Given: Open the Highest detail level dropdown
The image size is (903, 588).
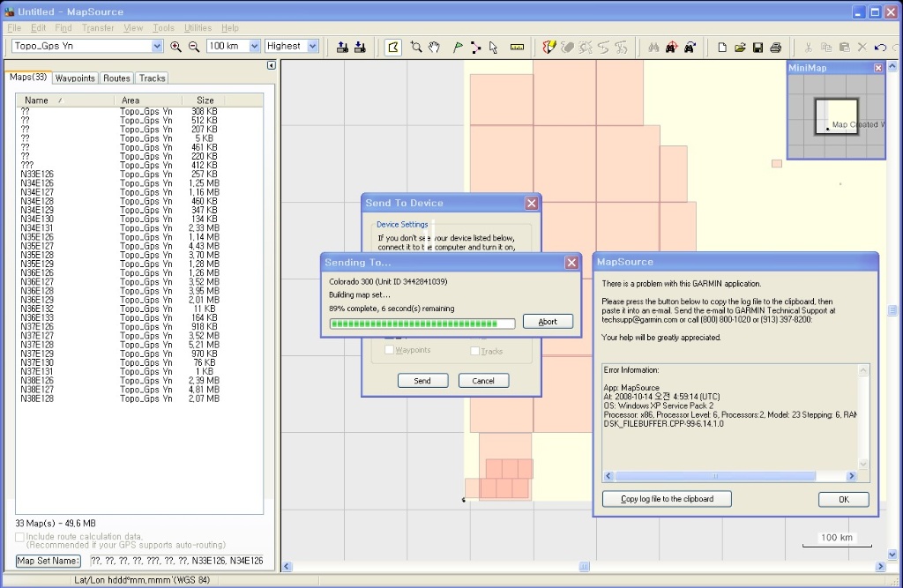Looking at the screenshot, I should [313, 46].
